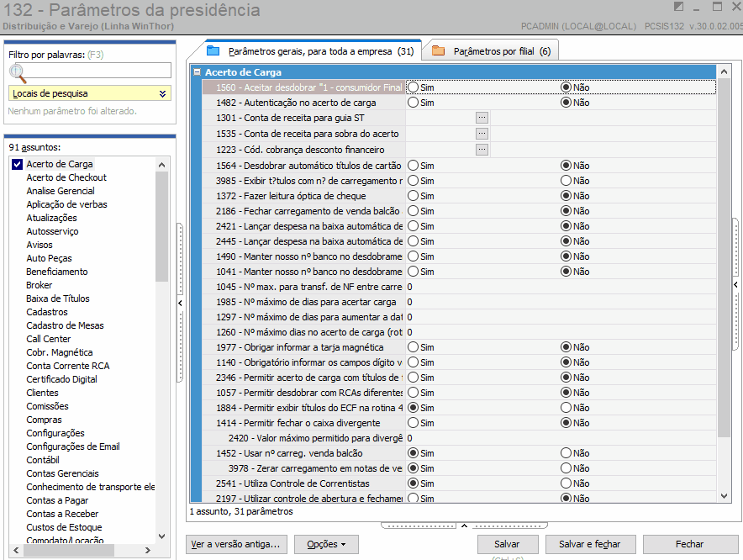Open the Opções dropdown button
Viewport: 743px width, 560px height.
(326, 544)
